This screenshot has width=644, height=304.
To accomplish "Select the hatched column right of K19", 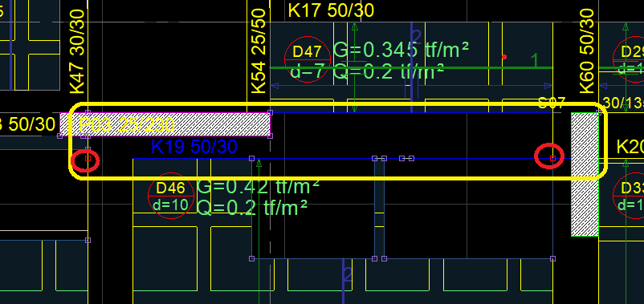I will click(585, 175).
